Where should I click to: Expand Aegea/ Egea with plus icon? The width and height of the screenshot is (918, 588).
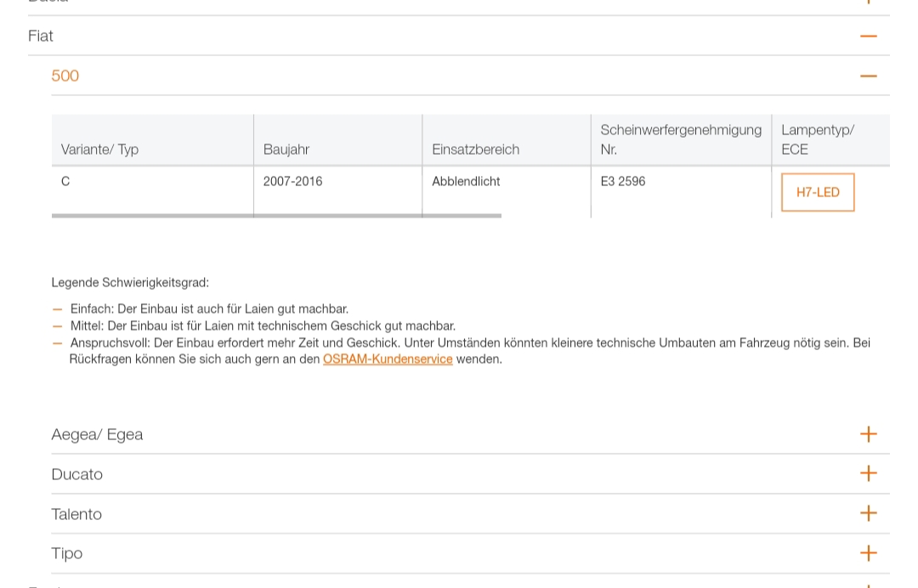pyautogui.click(x=868, y=434)
